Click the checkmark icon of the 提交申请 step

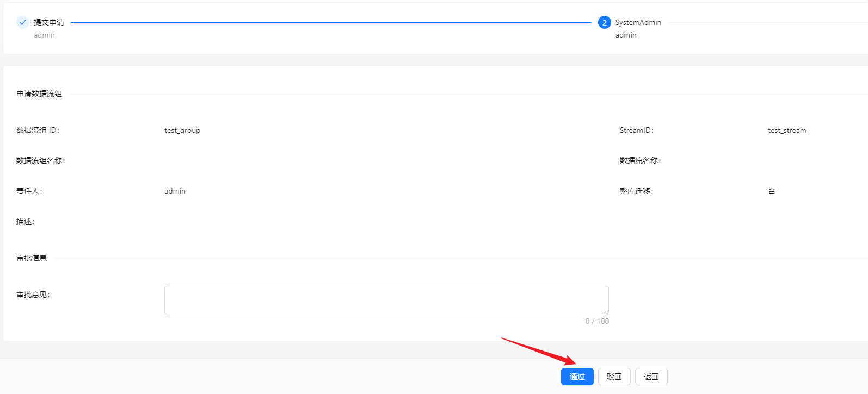(22, 22)
